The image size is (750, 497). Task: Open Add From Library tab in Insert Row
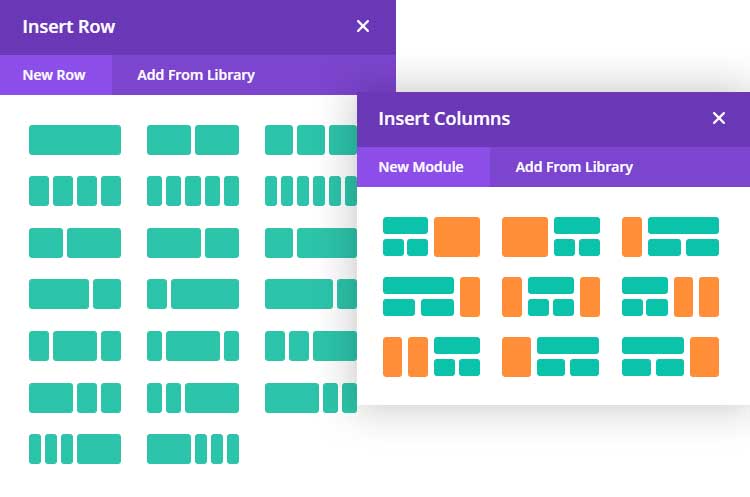tap(196, 75)
